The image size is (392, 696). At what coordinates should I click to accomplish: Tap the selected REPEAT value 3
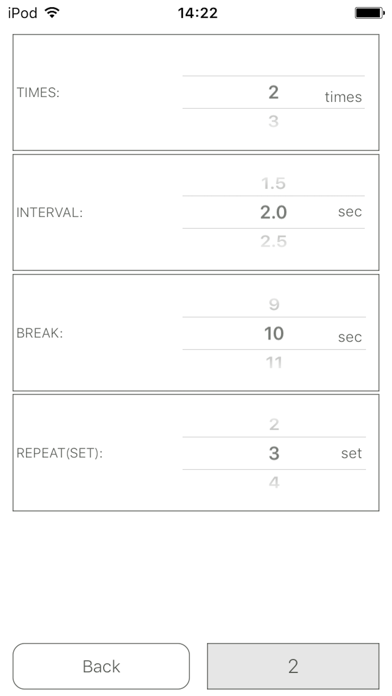click(274, 453)
